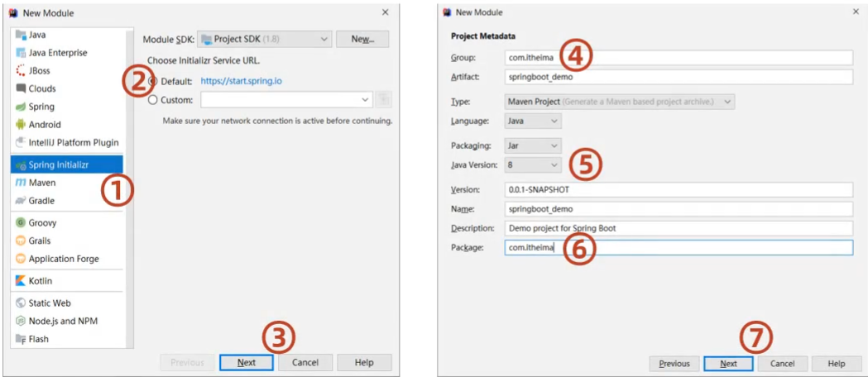Select the Java Enterprise list row
This screenshot has height=377, width=868.
coord(67,53)
